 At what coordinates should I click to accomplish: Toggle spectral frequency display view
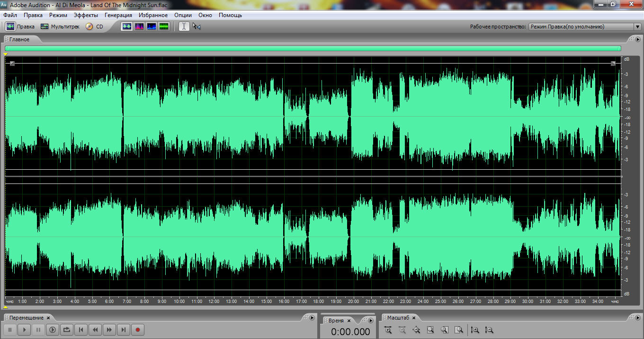click(x=139, y=27)
